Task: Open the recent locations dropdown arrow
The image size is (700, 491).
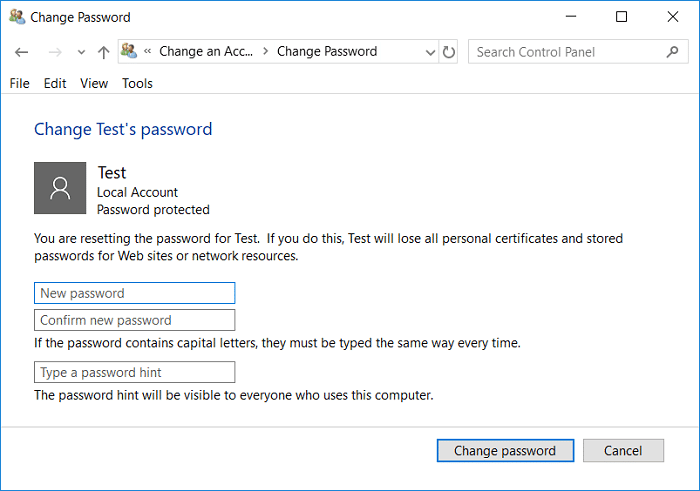Action: click(x=81, y=52)
